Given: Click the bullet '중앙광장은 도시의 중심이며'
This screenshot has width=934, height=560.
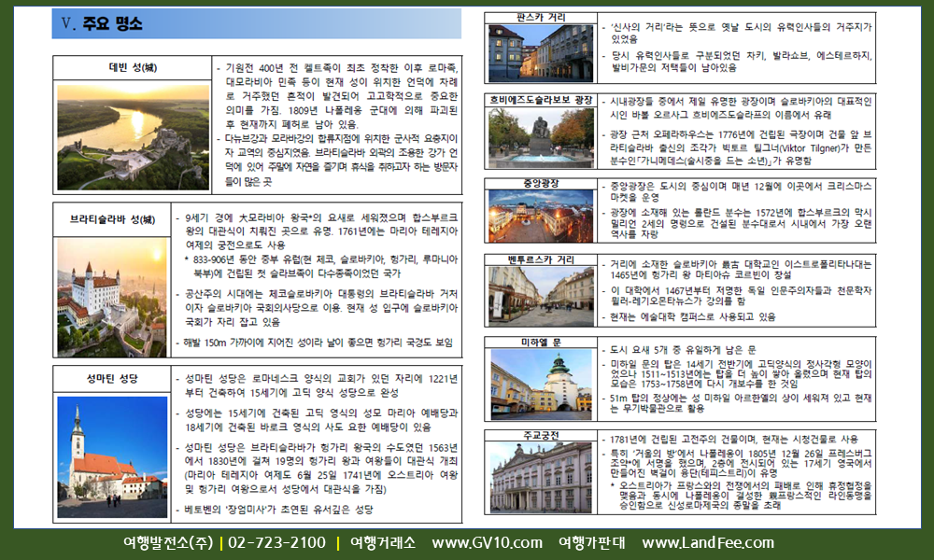Looking at the screenshot, I should coord(736,191).
